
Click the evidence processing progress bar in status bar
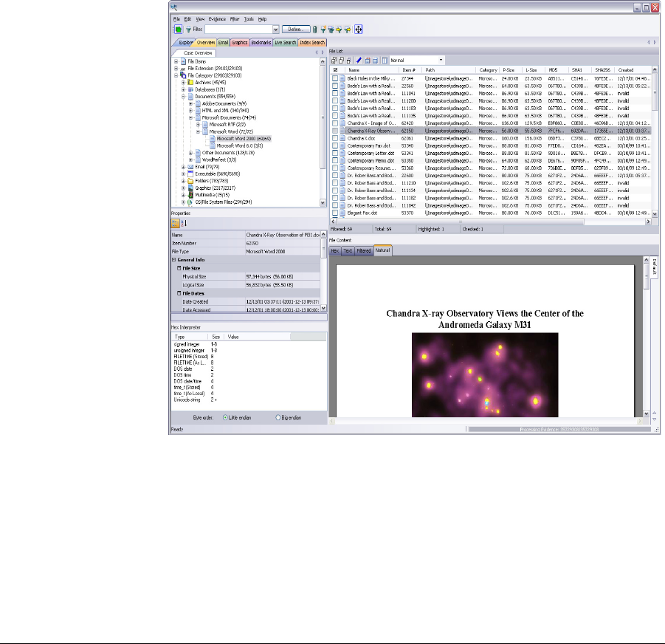(559, 429)
